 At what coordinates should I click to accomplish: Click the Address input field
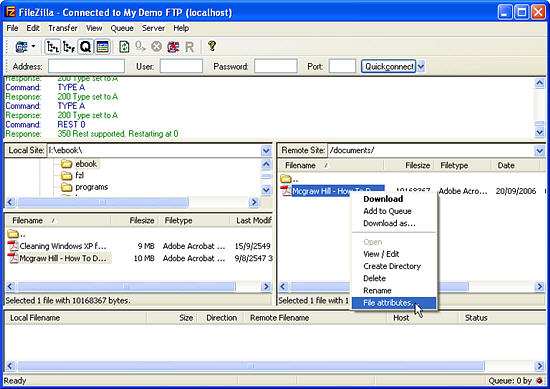(86, 66)
